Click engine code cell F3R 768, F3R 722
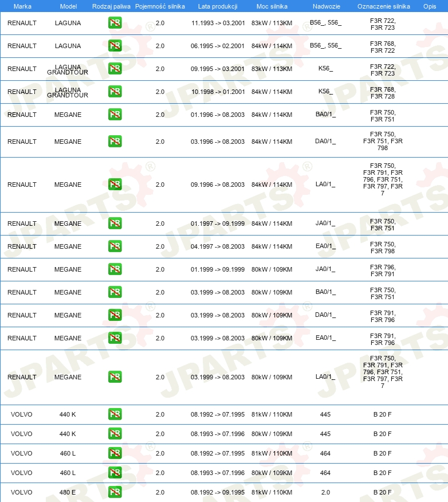The image size is (448, 502). tap(383, 47)
